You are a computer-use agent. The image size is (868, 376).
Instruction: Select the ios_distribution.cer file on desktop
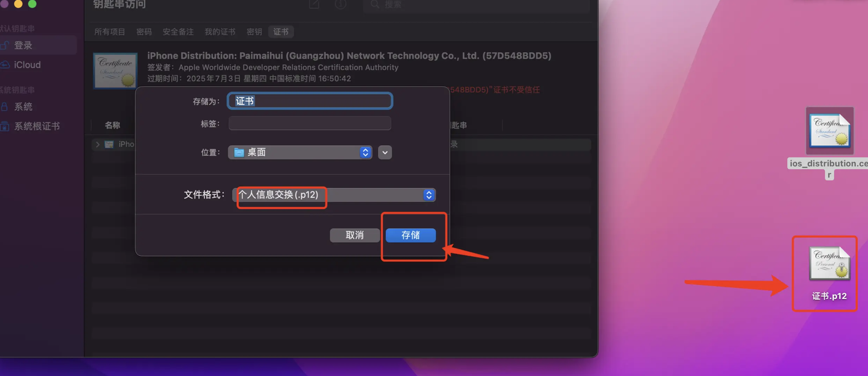tap(829, 143)
